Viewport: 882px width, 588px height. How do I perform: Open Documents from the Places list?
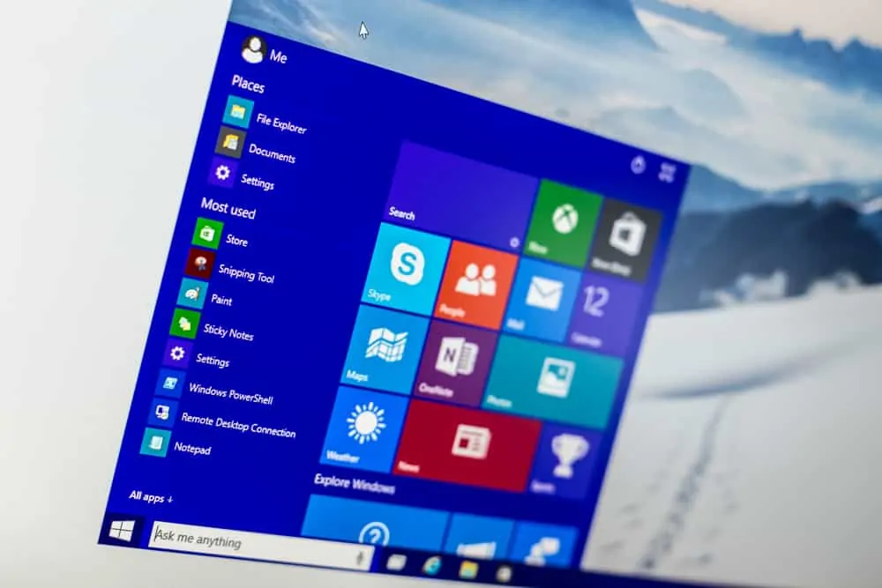[271, 156]
